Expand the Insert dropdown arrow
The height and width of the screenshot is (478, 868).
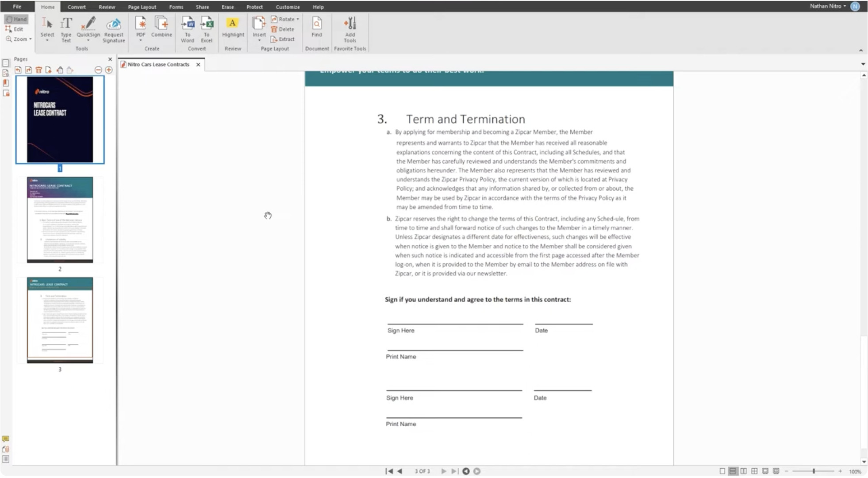click(259, 41)
